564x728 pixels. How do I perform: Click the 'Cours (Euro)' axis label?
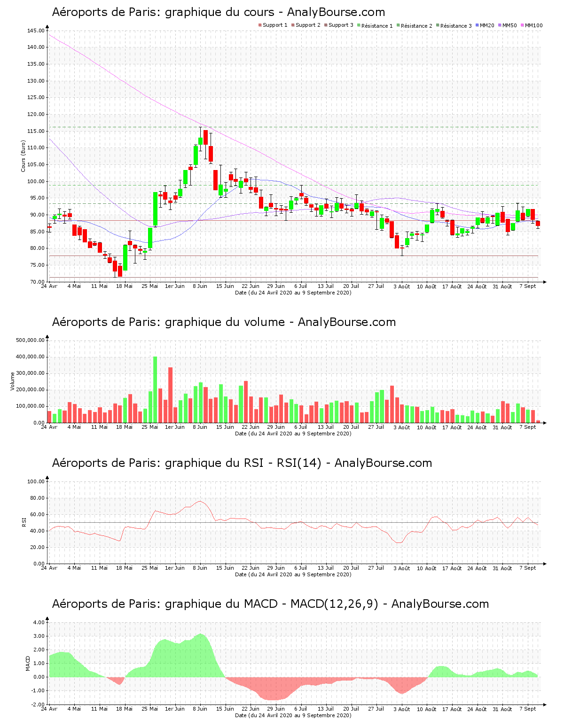click(x=23, y=156)
